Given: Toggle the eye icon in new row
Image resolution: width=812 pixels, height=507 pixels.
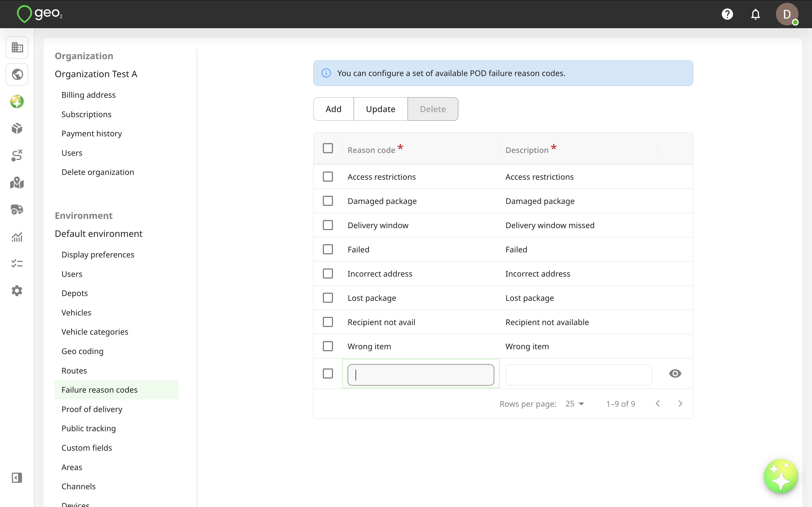Looking at the screenshot, I should tap(675, 373).
